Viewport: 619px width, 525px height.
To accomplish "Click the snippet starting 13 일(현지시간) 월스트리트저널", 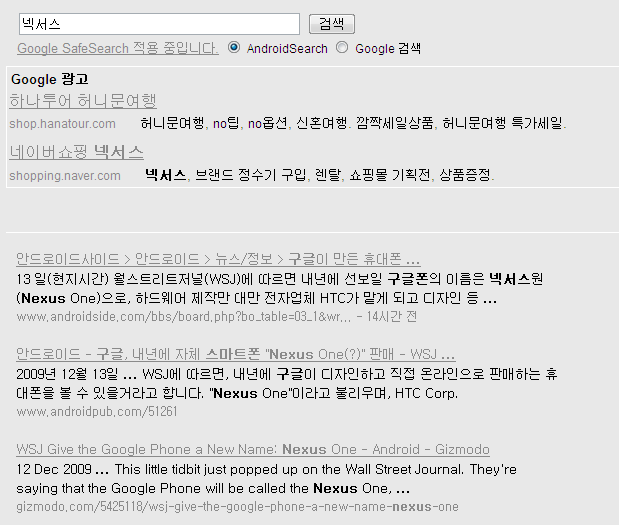I will pyautogui.click(x=279, y=289).
